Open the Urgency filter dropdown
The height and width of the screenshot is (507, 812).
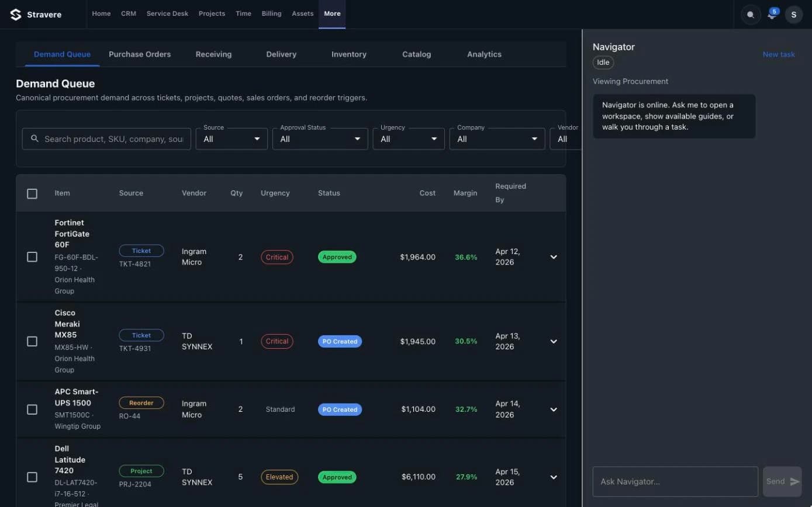409,139
